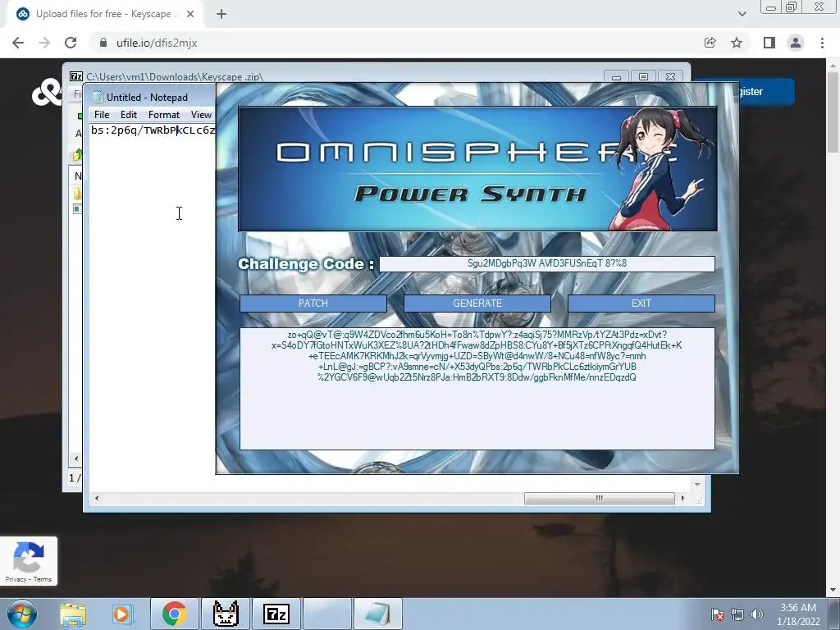Click the generated response code text box
840x630 pixels.
477,388
